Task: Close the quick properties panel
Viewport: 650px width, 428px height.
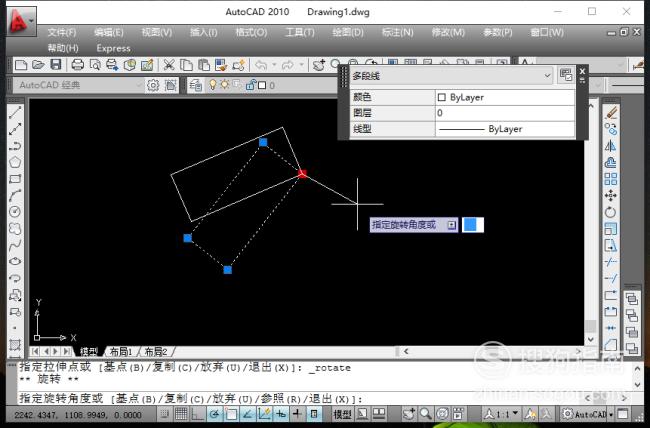Action: click(582, 71)
